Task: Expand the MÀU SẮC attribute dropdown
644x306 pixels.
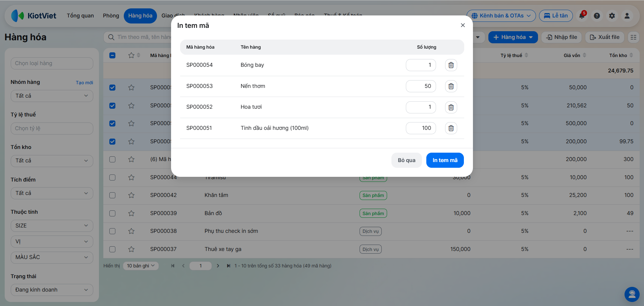Action: (x=52, y=257)
